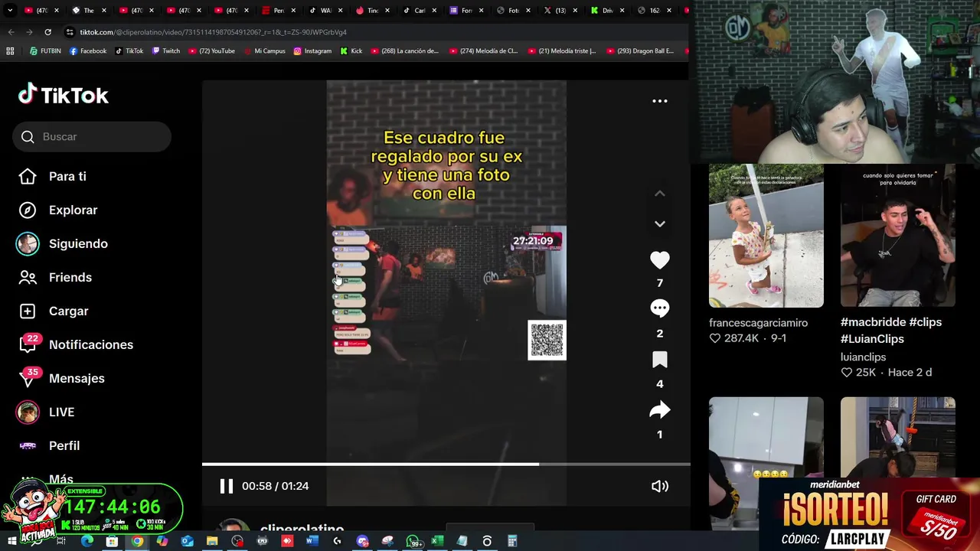Open Chrome from the taskbar

137,541
